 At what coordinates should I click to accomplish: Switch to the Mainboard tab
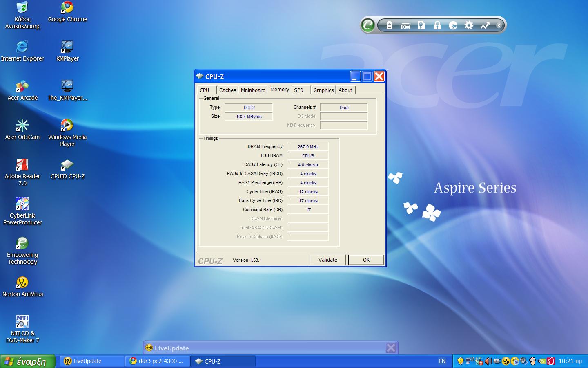point(253,90)
